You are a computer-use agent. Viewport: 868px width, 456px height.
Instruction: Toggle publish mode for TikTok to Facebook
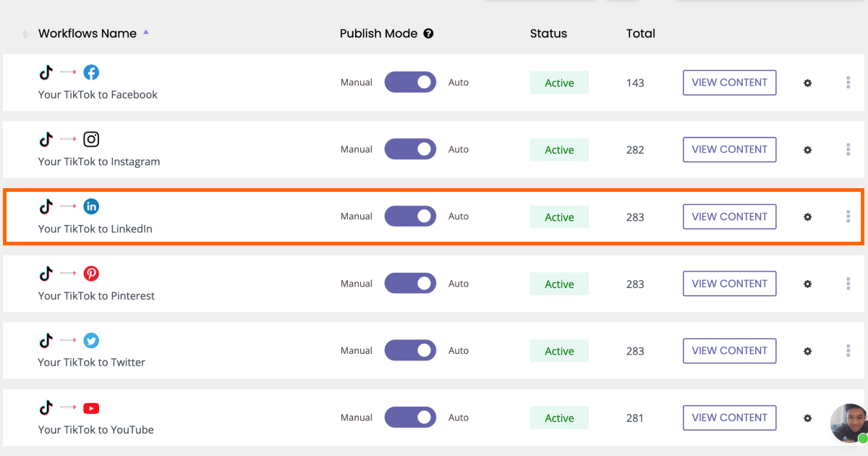[410, 83]
